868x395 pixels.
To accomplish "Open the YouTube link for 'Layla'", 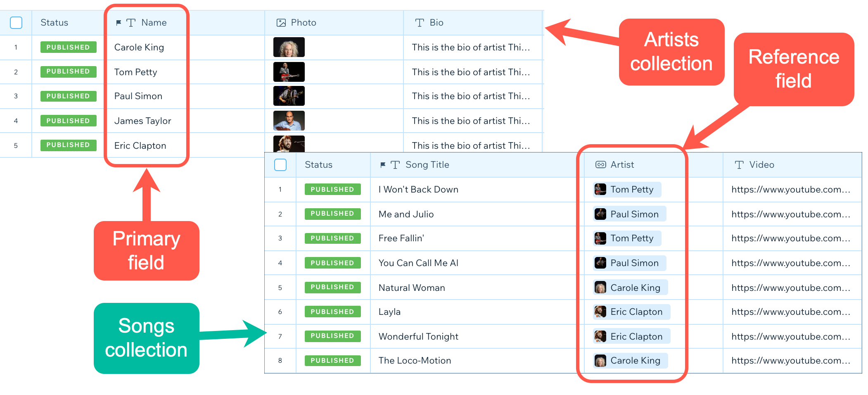I will [x=790, y=312].
